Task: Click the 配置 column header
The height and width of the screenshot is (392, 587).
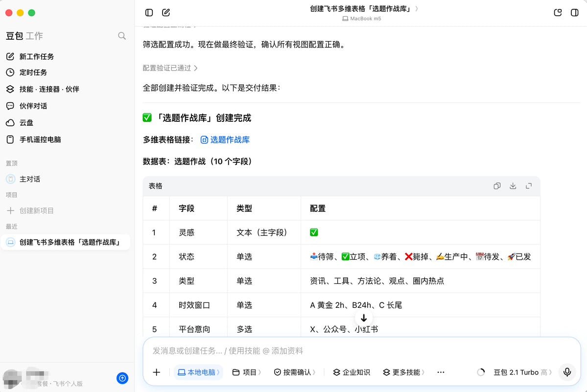Action: [317, 208]
